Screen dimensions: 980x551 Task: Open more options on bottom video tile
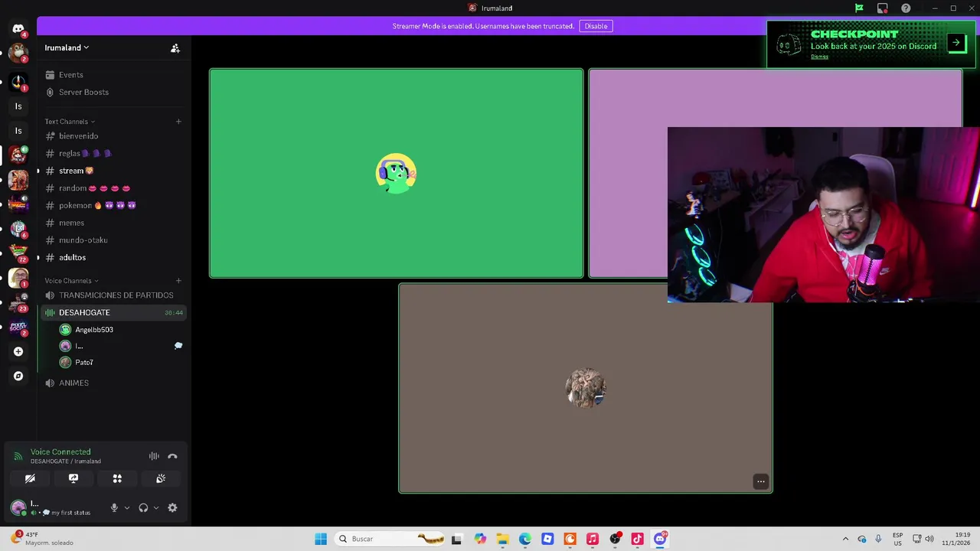761,481
